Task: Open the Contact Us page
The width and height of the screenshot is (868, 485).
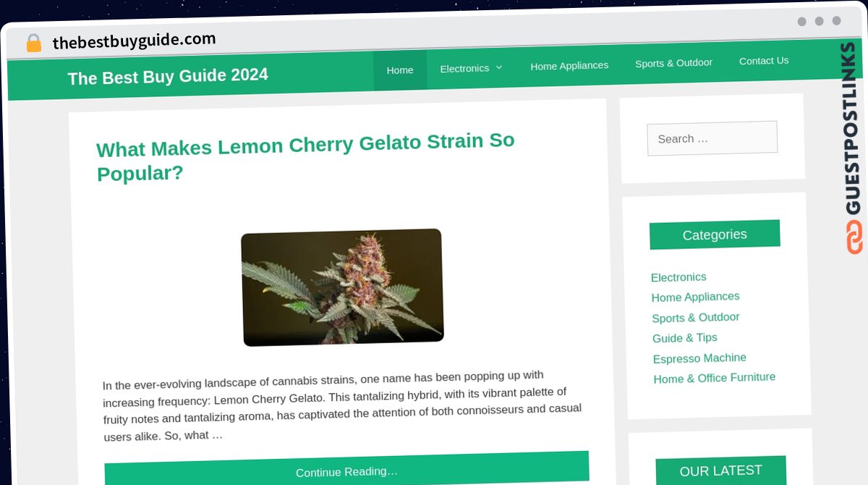Action: (764, 61)
